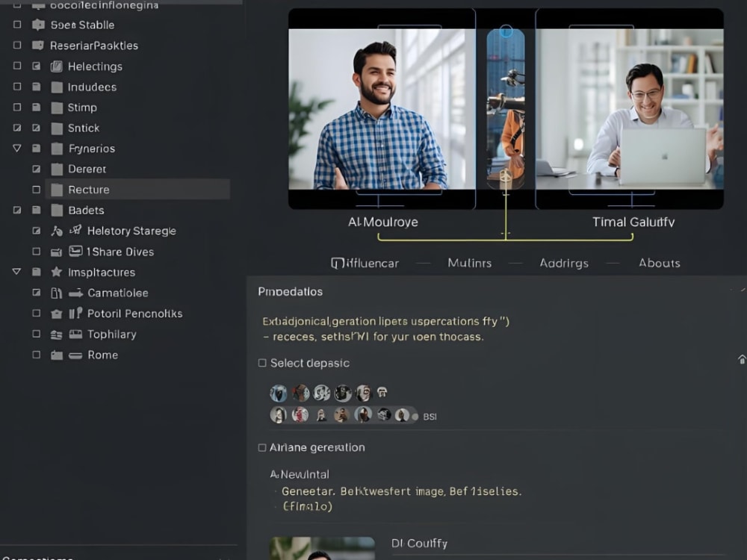Click the folder icon of Dereret

pos(57,169)
